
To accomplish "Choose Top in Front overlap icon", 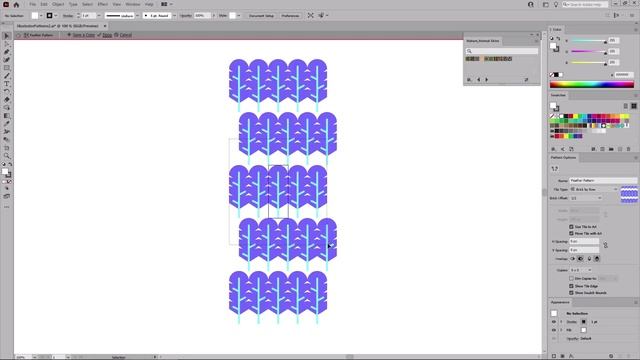I will pyautogui.click(x=589, y=259).
